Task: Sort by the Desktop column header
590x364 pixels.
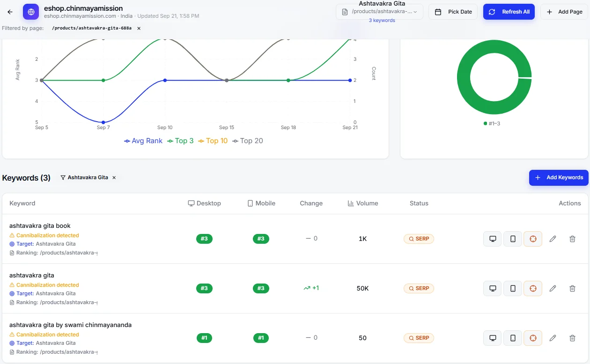Action: (x=204, y=204)
